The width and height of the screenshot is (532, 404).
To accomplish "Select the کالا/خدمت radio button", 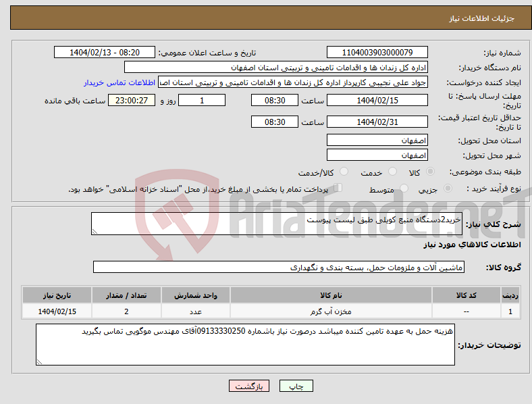I will 344,172.
